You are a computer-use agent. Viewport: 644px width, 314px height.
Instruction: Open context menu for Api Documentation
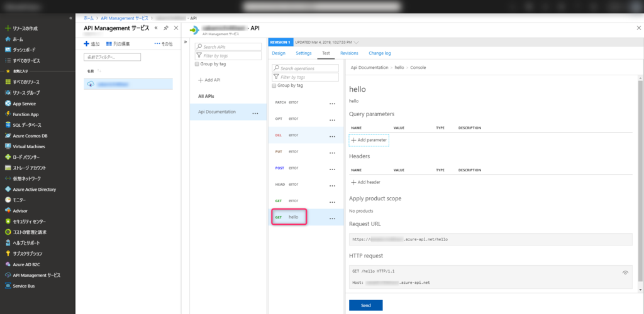(x=255, y=114)
